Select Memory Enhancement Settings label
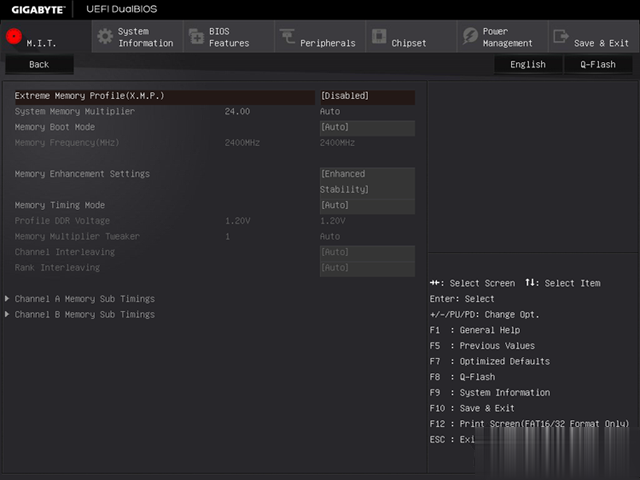Viewport: 640px width, 480px height. point(82,174)
